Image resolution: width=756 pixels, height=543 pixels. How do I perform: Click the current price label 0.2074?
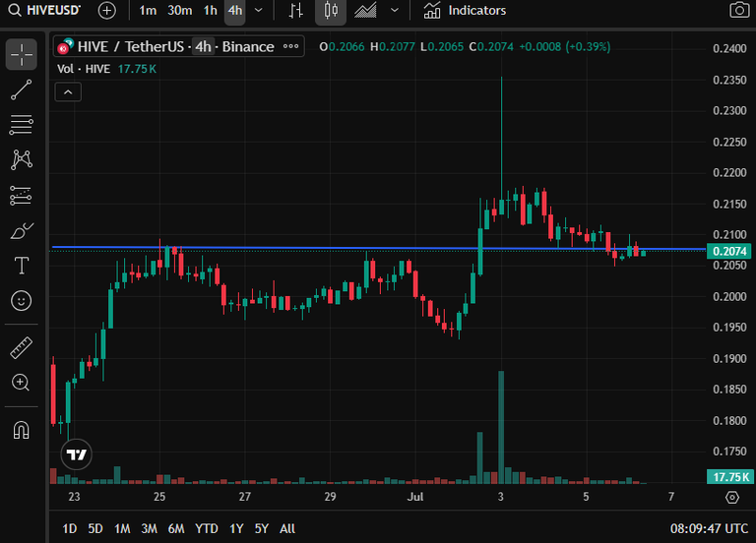[x=729, y=251]
